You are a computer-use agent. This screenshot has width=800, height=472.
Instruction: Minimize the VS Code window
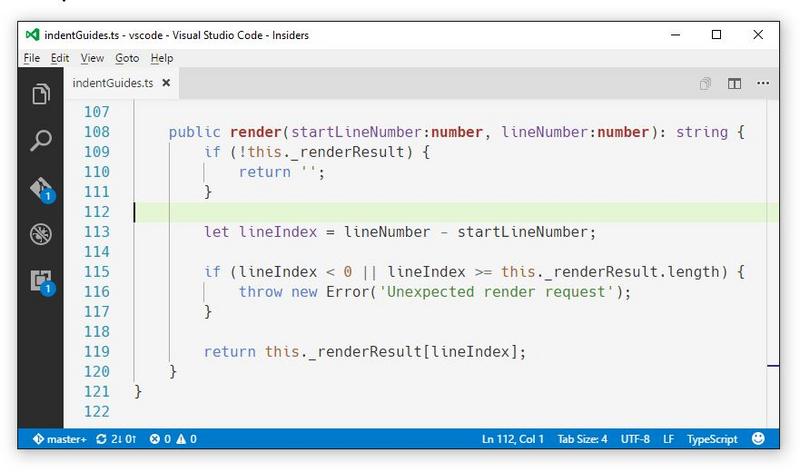[x=676, y=35]
